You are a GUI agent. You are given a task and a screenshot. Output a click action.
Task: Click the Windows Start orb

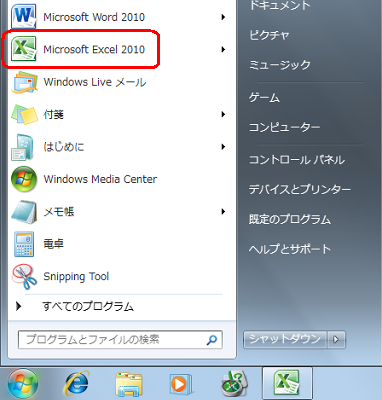[23, 384]
